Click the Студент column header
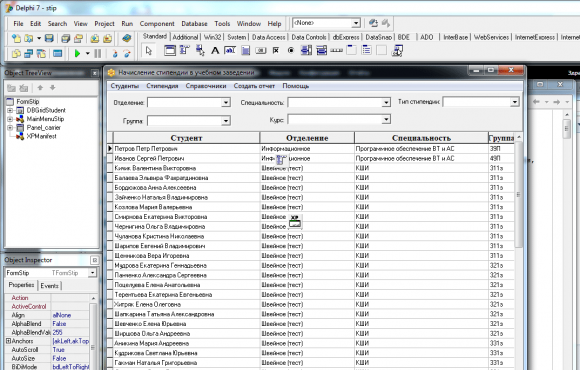Viewport: 580px width, 370px height. pos(186,138)
